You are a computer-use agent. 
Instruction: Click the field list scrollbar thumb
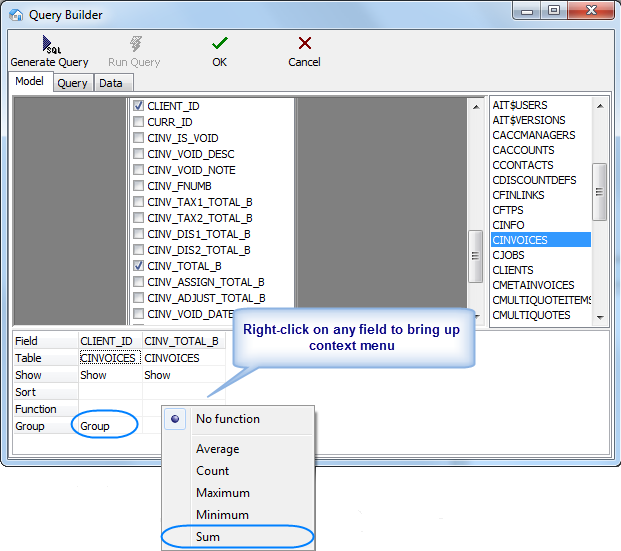[475, 256]
